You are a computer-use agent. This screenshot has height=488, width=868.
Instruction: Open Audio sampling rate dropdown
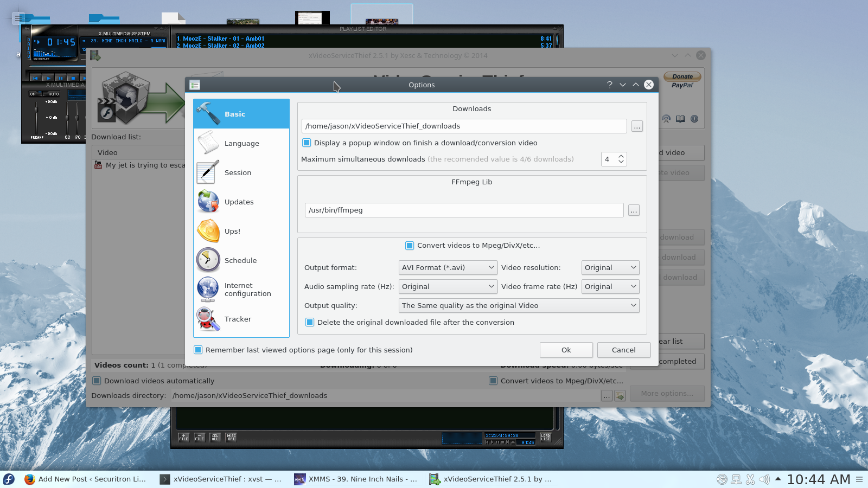click(x=448, y=286)
